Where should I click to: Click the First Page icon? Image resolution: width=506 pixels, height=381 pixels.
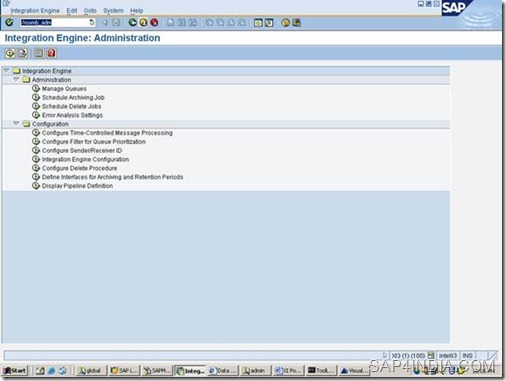coord(209,23)
